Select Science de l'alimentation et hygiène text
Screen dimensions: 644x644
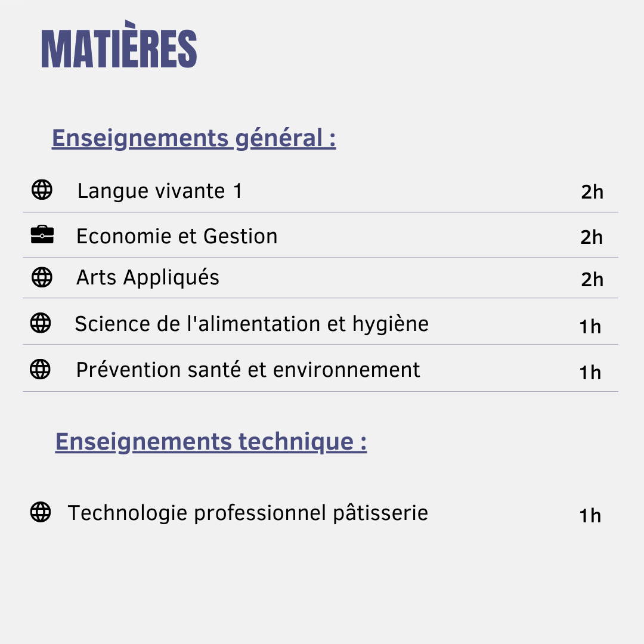pos(252,324)
